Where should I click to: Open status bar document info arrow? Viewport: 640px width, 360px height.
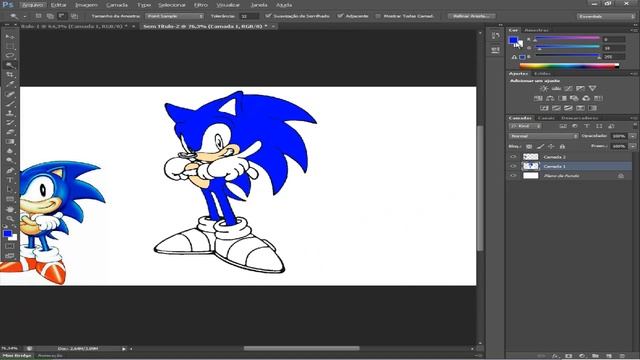(x=123, y=349)
